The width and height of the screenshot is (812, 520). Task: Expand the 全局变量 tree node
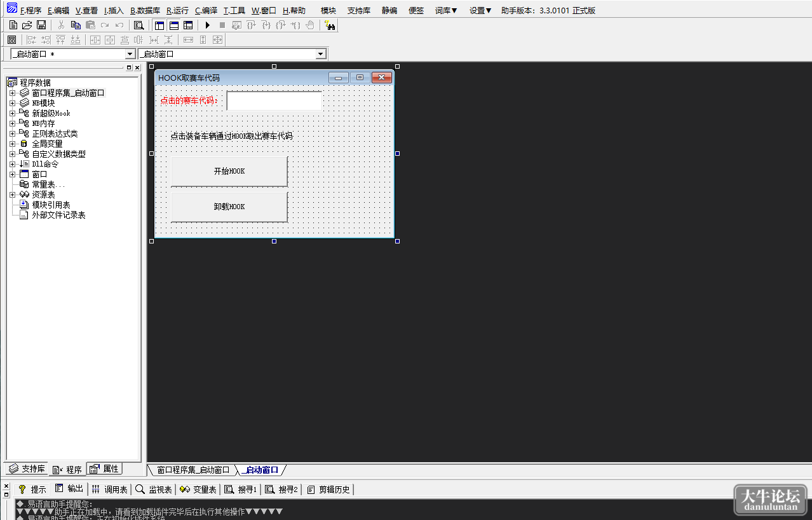pyautogui.click(x=12, y=144)
